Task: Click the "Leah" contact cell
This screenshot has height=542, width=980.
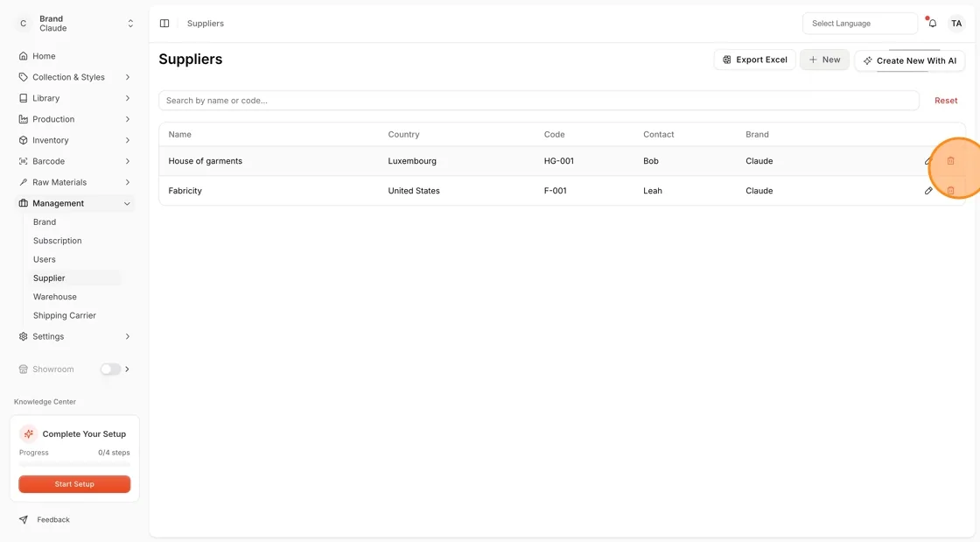Action: coord(653,191)
